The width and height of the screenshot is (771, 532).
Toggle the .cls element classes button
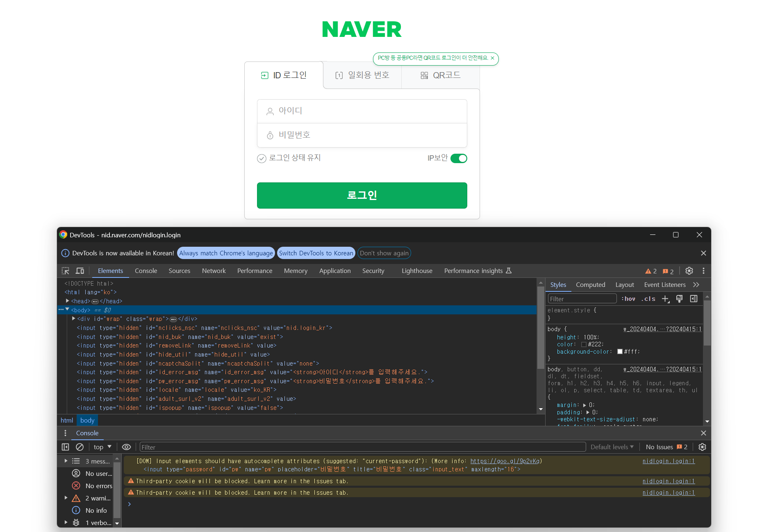(648, 299)
